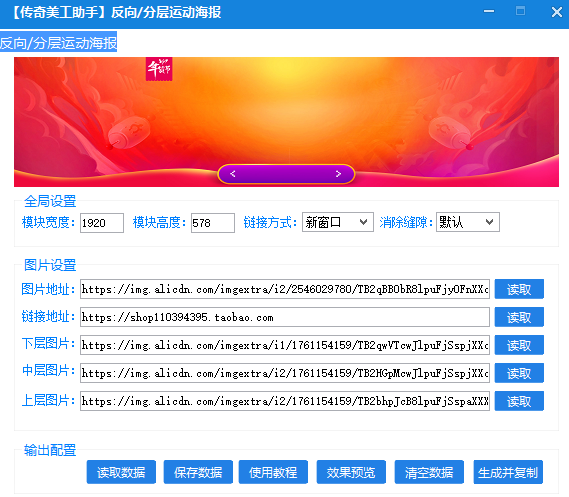Open the 链接方式 dropdown showing 新窗口
The image size is (569, 497).
coord(337,222)
